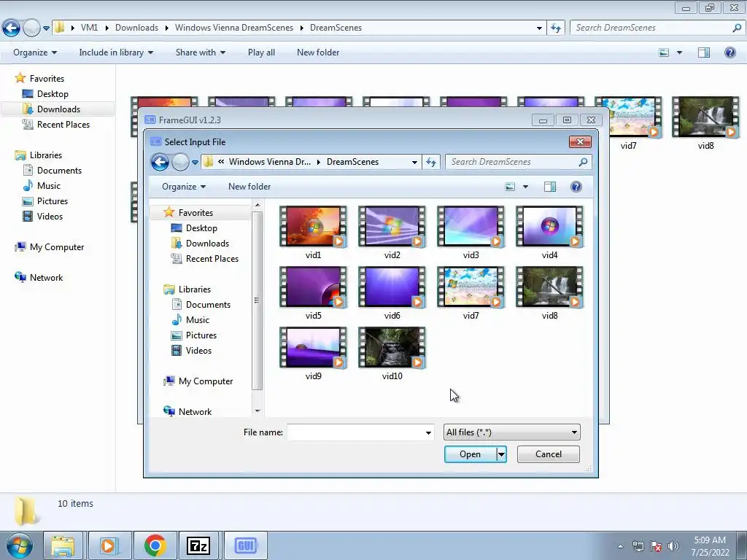Image resolution: width=747 pixels, height=560 pixels.
Task: Open Windows Media Player from taskbar
Action: click(109, 545)
